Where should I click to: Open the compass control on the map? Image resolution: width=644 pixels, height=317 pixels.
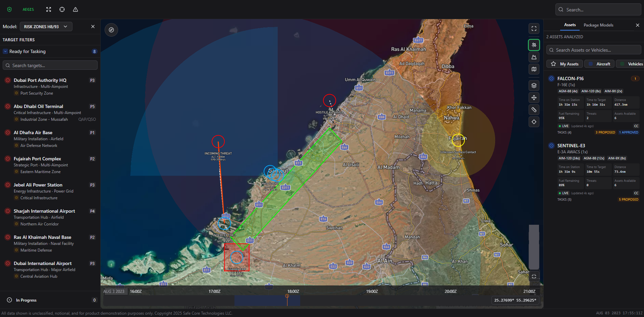click(x=111, y=30)
